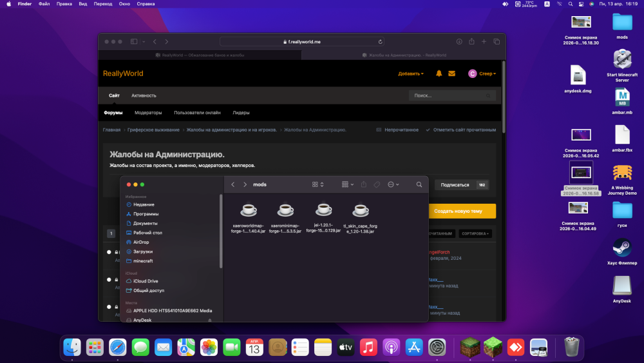Screen dimensions: 644x363
Task: Open the Пользователи онлайн tab
Action: click(x=197, y=113)
